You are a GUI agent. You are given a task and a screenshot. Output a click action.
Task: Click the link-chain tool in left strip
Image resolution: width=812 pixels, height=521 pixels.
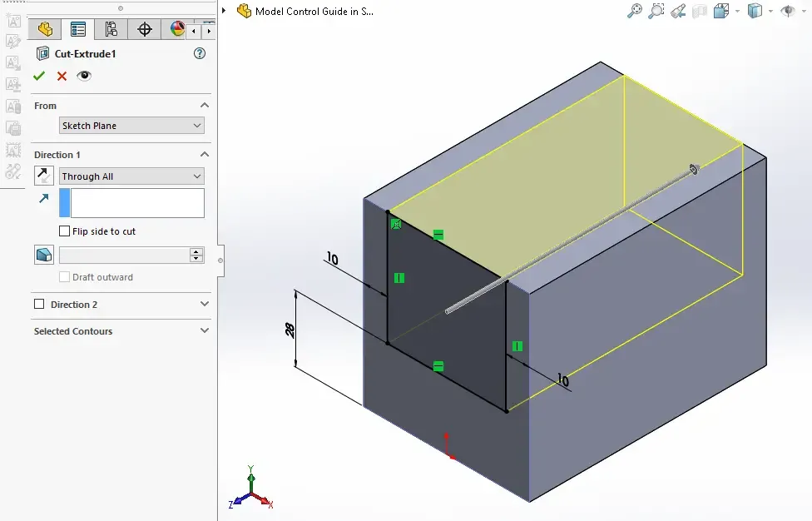pyautogui.click(x=13, y=171)
